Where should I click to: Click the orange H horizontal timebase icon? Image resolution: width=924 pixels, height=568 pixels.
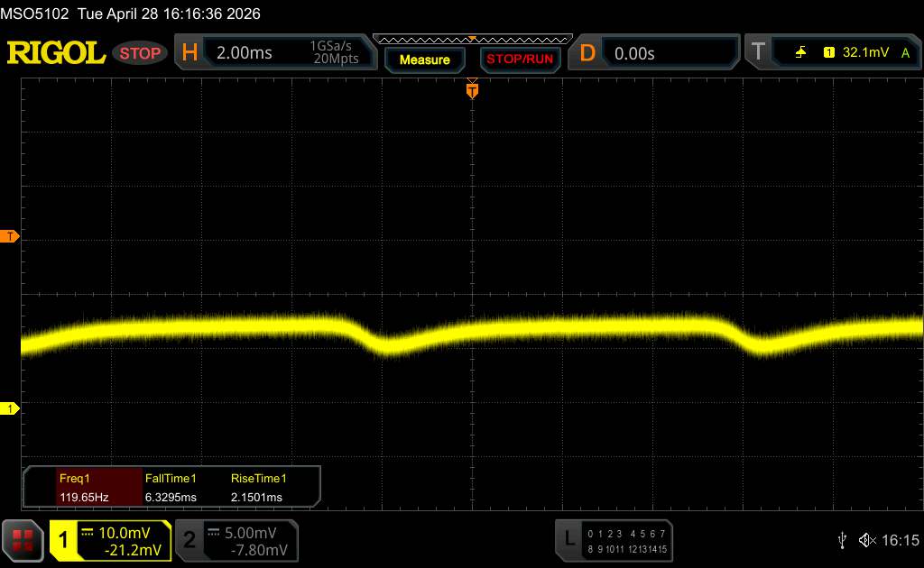coord(189,52)
